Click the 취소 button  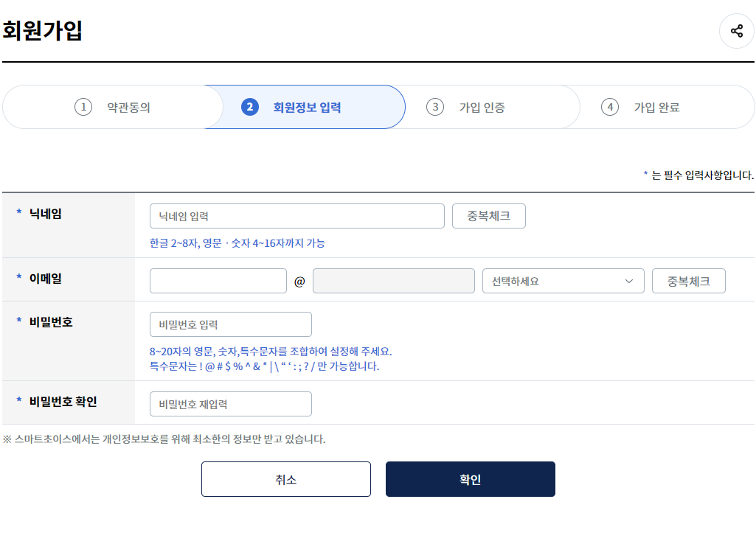[286, 479]
